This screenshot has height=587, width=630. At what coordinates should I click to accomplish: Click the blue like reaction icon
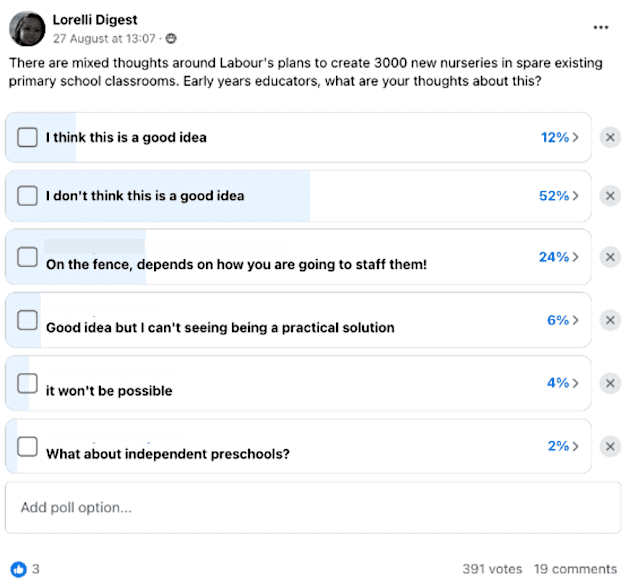click(18, 568)
